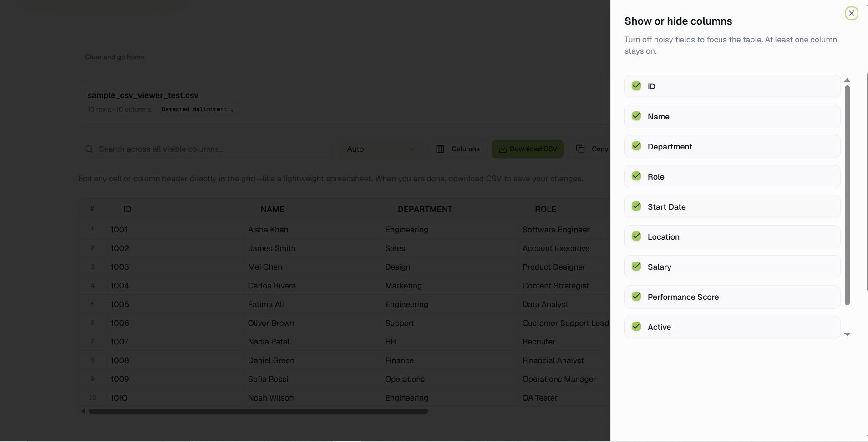Select the Oliver Brown cell
868x442 pixels.
pos(312,323)
